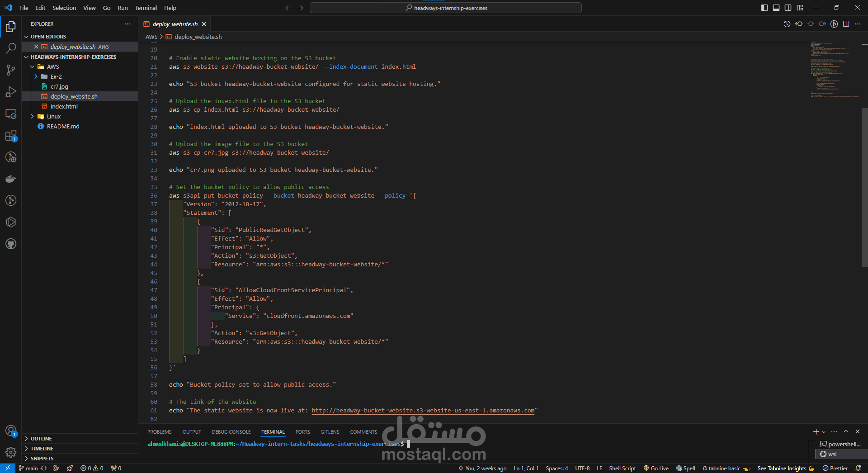Show file history clock icon in editor toolbar
The image size is (868, 473).
(x=787, y=24)
